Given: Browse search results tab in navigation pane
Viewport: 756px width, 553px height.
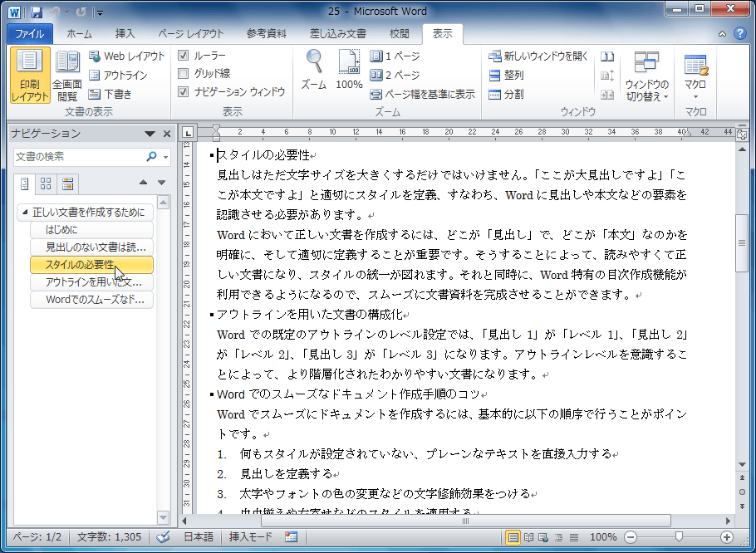Looking at the screenshot, I should click(x=67, y=184).
